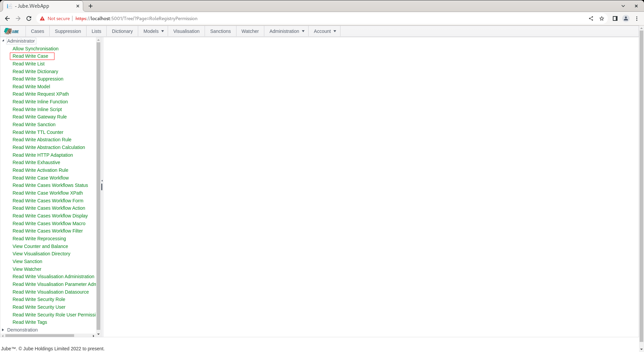Viewport: 644px width, 352px height.
Task: Open the Cases menu
Action: pyautogui.click(x=38, y=31)
